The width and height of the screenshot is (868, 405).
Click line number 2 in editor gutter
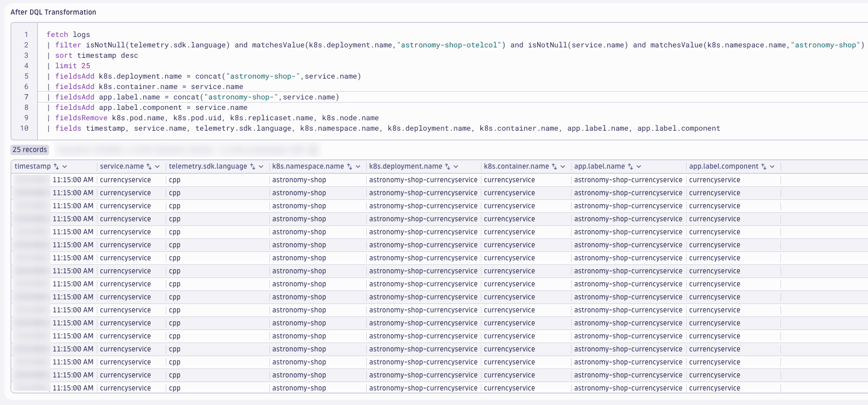26,45
